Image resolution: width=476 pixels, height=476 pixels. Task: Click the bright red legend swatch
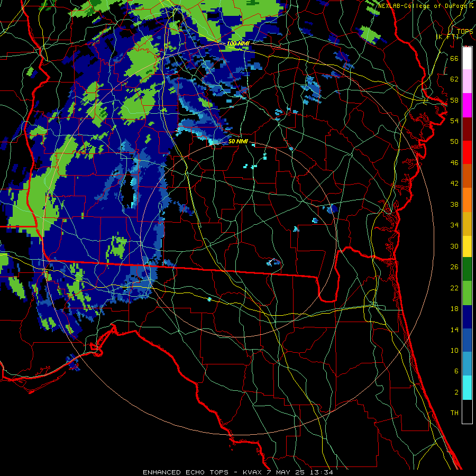tap(467, 152)
